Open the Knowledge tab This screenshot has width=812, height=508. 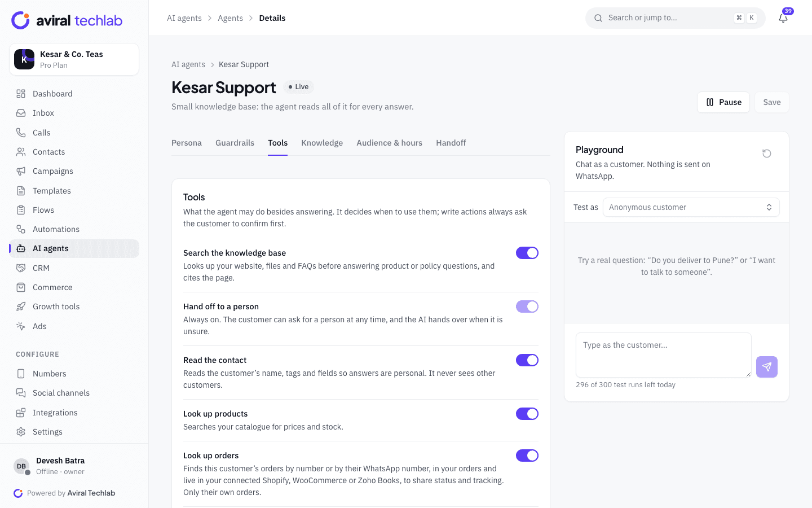click(x=322, y=143)
